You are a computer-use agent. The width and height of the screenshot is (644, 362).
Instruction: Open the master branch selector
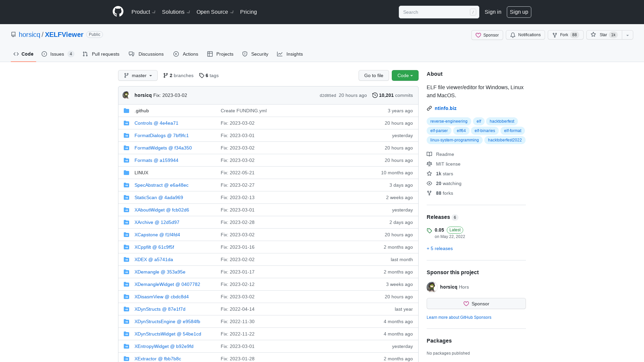tap(138, 75)
